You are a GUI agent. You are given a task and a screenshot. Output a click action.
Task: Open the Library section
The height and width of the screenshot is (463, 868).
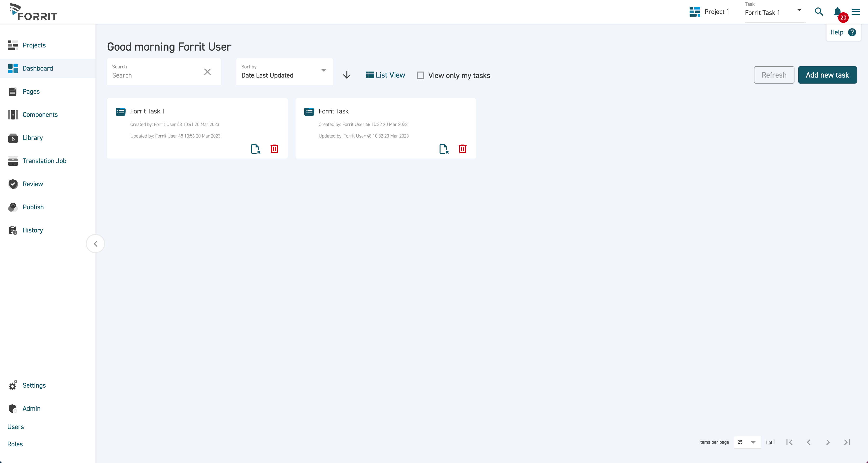[32, 138]
